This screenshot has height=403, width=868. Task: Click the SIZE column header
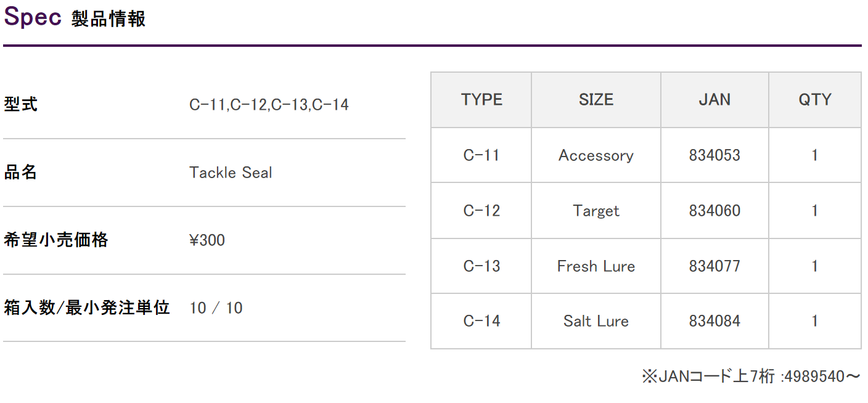click(596, 100)
